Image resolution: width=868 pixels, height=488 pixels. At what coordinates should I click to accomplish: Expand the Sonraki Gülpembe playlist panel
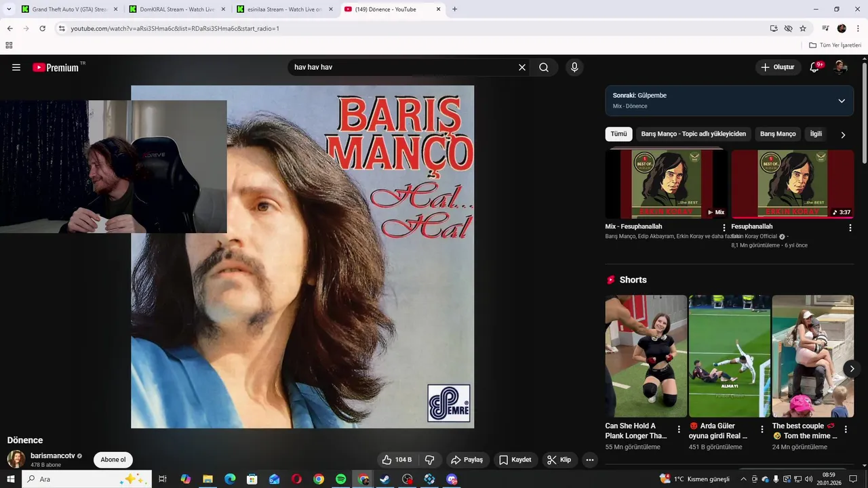(x=842, y=101)
